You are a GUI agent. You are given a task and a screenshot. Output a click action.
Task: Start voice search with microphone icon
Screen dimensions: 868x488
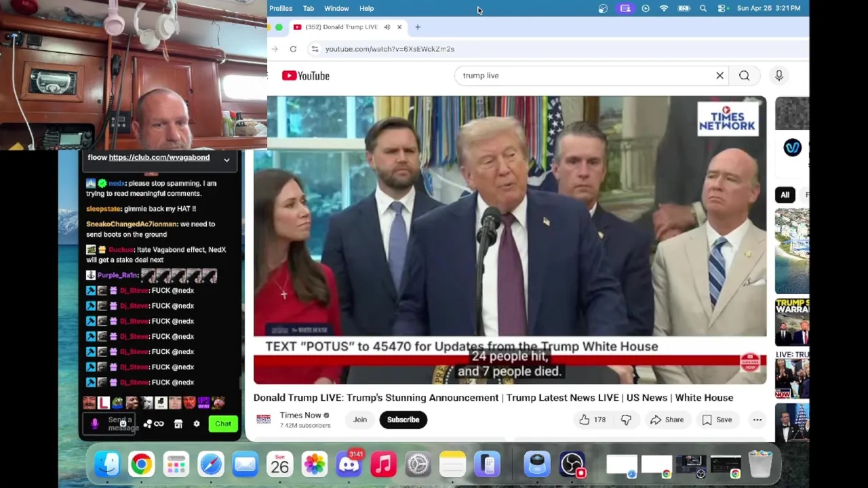tap(778, 75)
